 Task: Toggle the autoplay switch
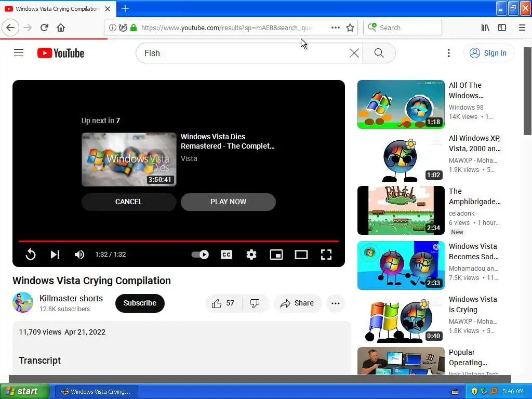pos(200,255)
